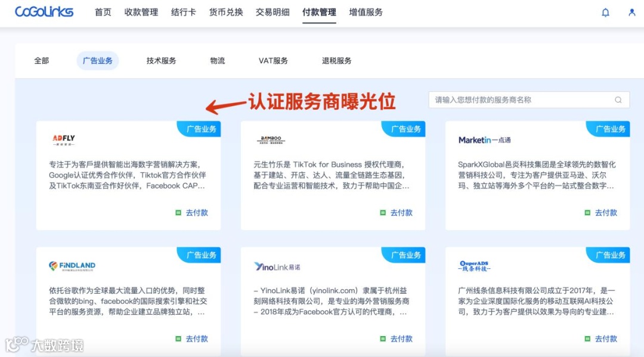
Task: Click description starting 广州线条信息科技有限公司
Action: [537, 301]
